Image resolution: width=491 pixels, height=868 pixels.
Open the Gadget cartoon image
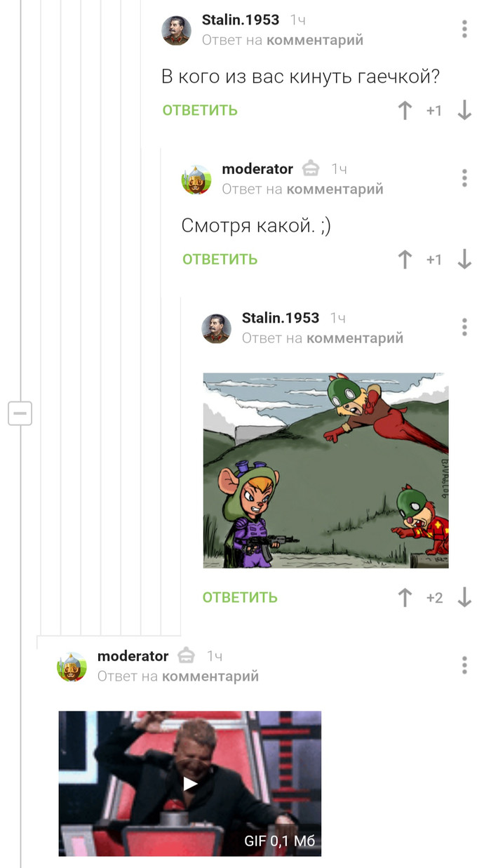coord(325,470)
